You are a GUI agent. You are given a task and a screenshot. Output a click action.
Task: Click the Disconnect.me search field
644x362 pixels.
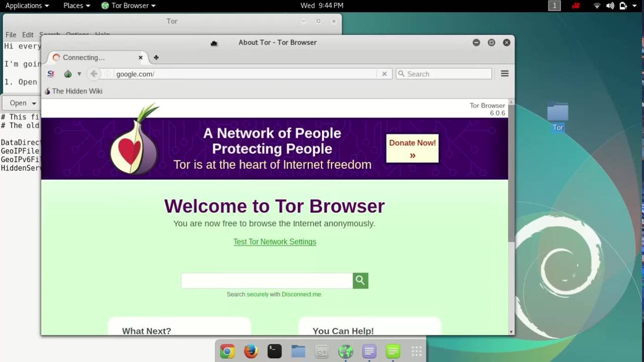(x=267, y=281)
